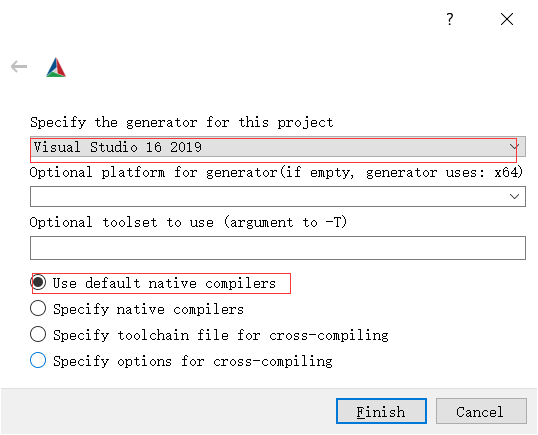The image size is (538, 435).
Task: Click the CMake triangle logo
Action: pyautogui.click(x=56, y=67)
